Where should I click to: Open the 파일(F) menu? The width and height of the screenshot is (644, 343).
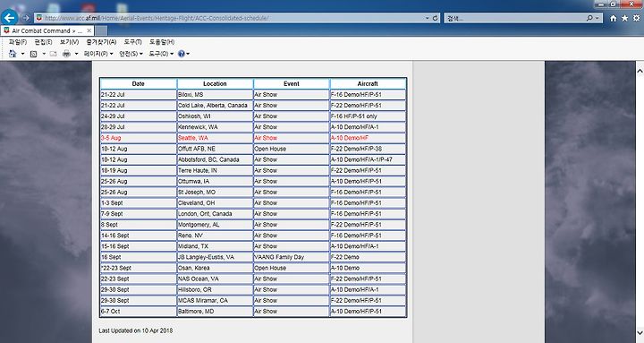(x=18, y=42)
